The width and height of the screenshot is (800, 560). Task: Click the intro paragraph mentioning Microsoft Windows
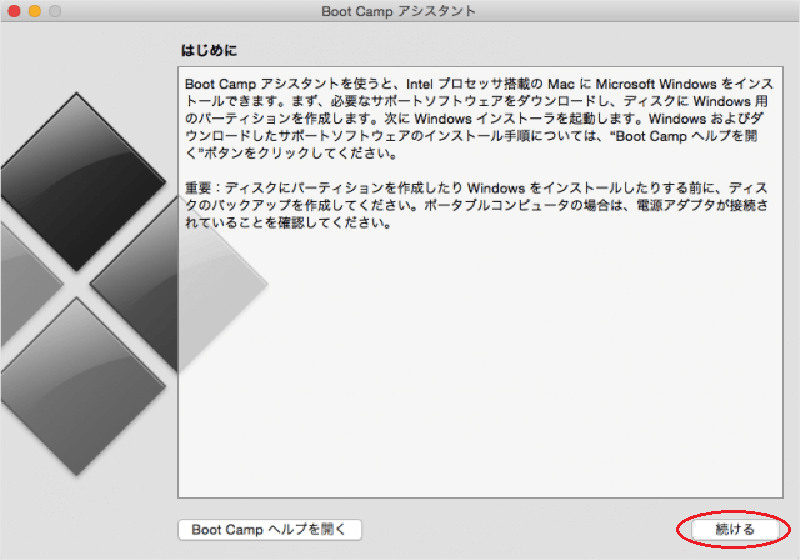[x=479, y=118]
